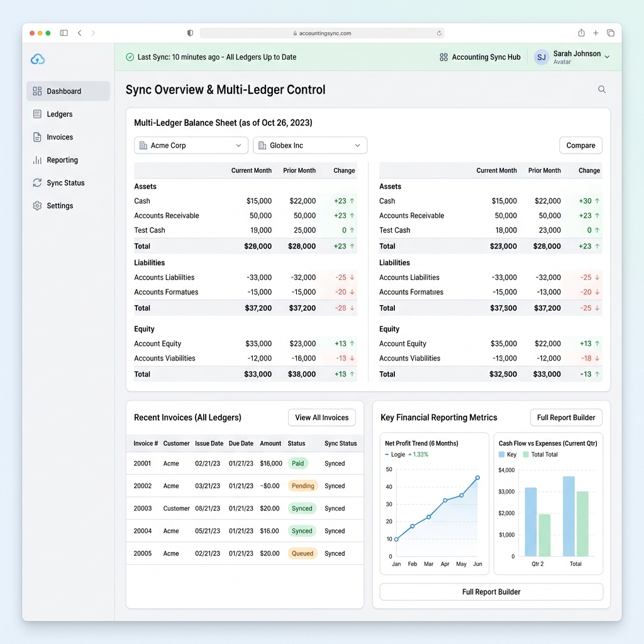Open the Acme Corp ledger dropdown

191,145
